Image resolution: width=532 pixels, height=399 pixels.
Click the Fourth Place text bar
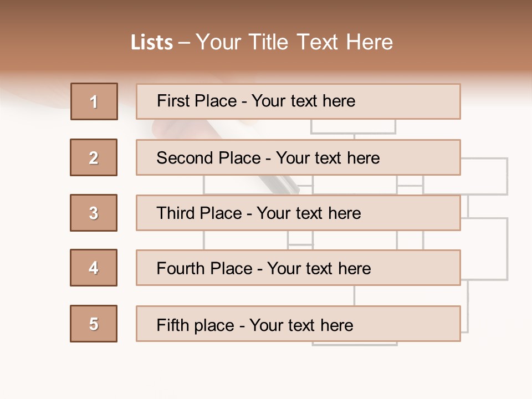(x=298, y=268)
